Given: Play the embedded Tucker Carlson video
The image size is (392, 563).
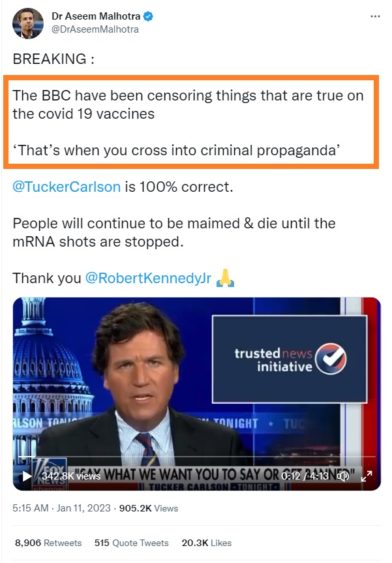Looking at the screenshot, I should pos(27,476).
